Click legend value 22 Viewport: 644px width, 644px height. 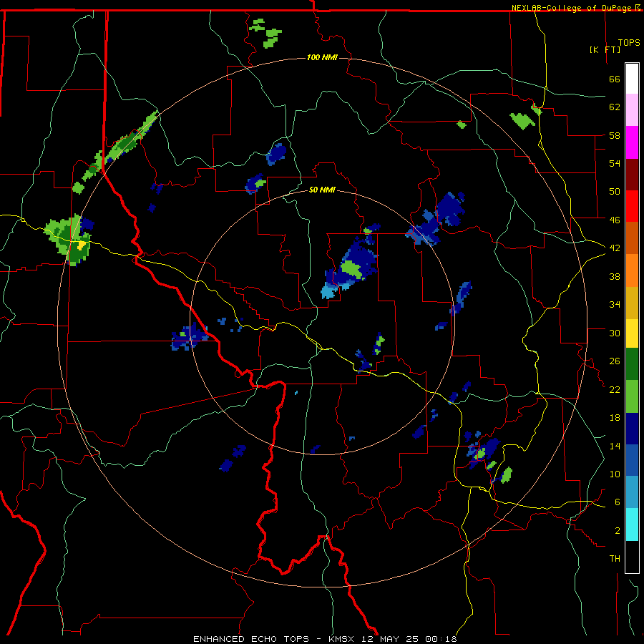pos(615,389)
